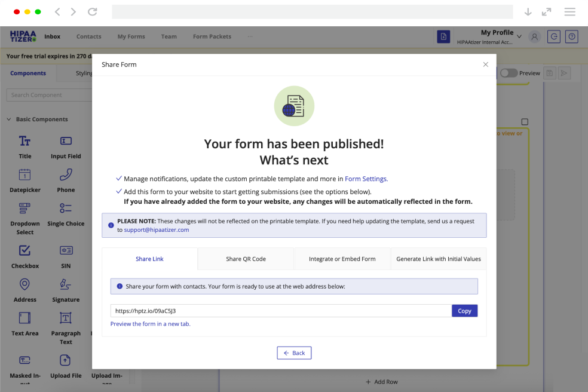The height and width of the screenshot is (392, 588).
Task: Preview the form in a new tab
Action: point(150,323)
